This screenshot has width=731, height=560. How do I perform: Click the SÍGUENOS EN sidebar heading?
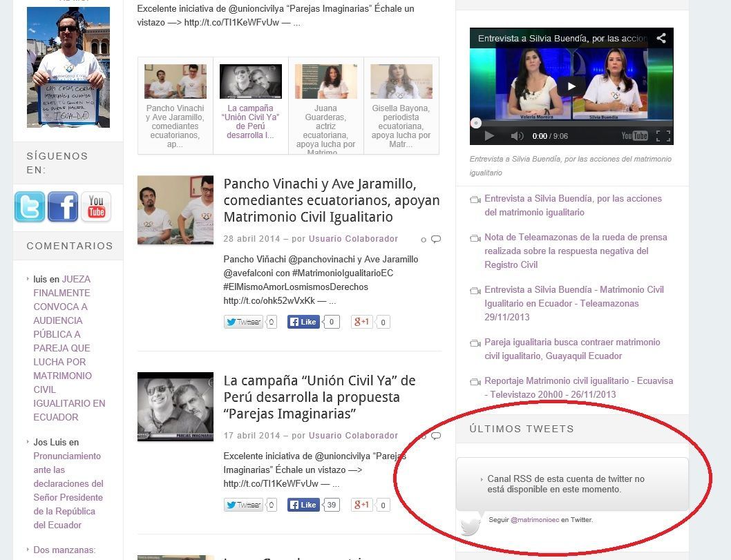[x=57, y=162]
